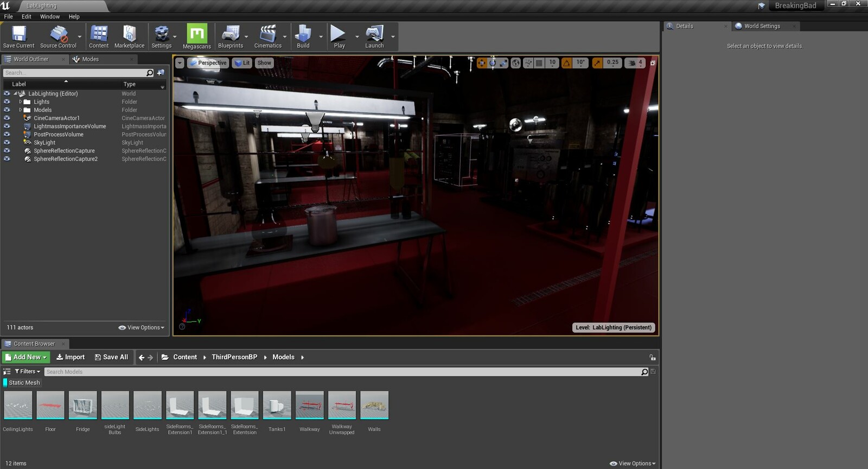Image resolution: width=868 pixels, height=469 pixels.
Task: Open the Lit view mode menu
Action: tap(242, 63)
